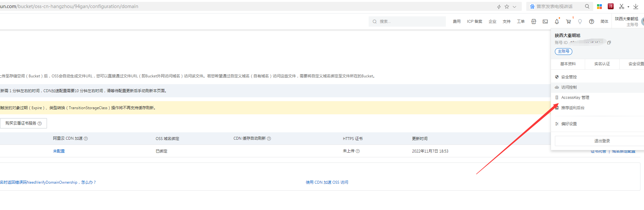Image resolution: width=644 pixels, height=210 pixels.
Task: Click the sliders icon next to 偏好设置
Action: (x=557, y=124)
